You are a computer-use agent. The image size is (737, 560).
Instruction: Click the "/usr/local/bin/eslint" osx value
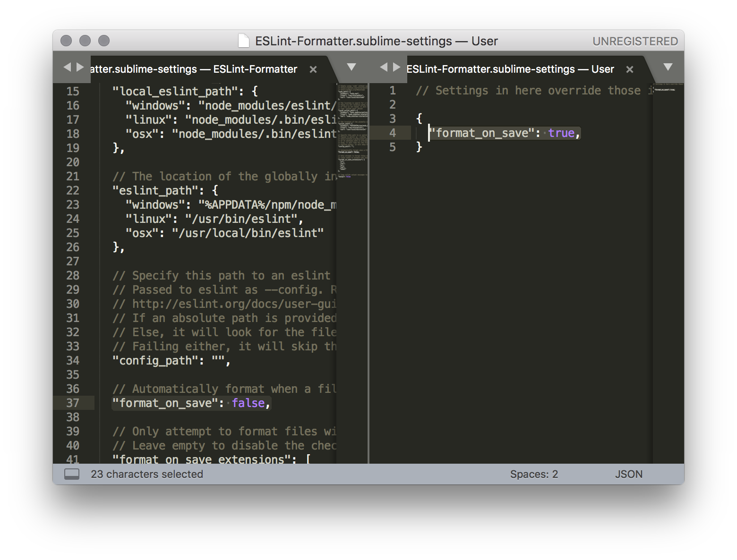coord(248,233)
